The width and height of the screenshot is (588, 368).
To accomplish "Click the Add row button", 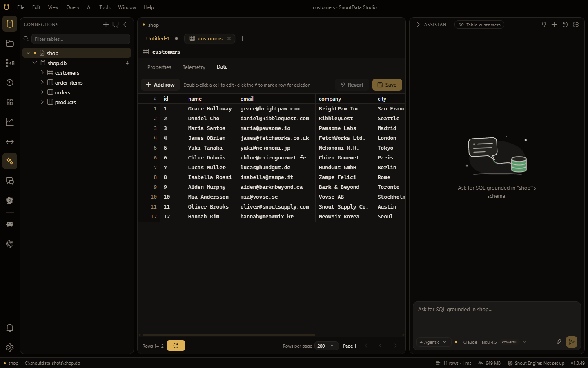I will coord(160,85).
